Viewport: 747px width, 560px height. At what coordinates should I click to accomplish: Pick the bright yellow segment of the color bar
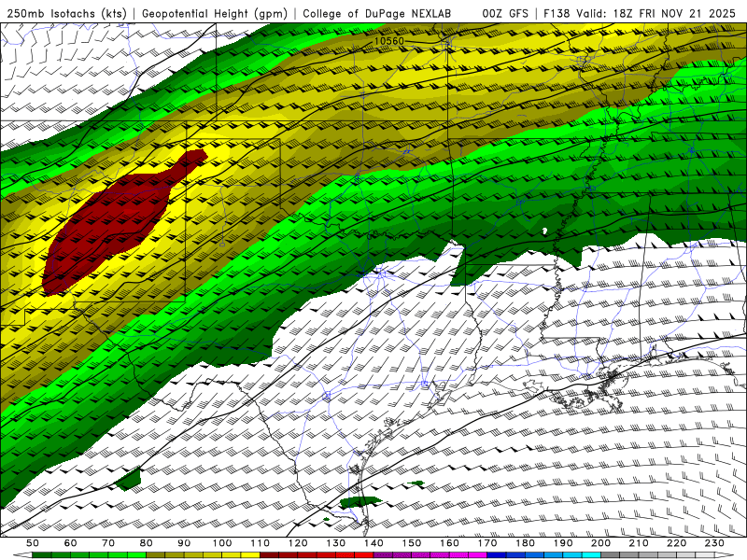[250, 555]
